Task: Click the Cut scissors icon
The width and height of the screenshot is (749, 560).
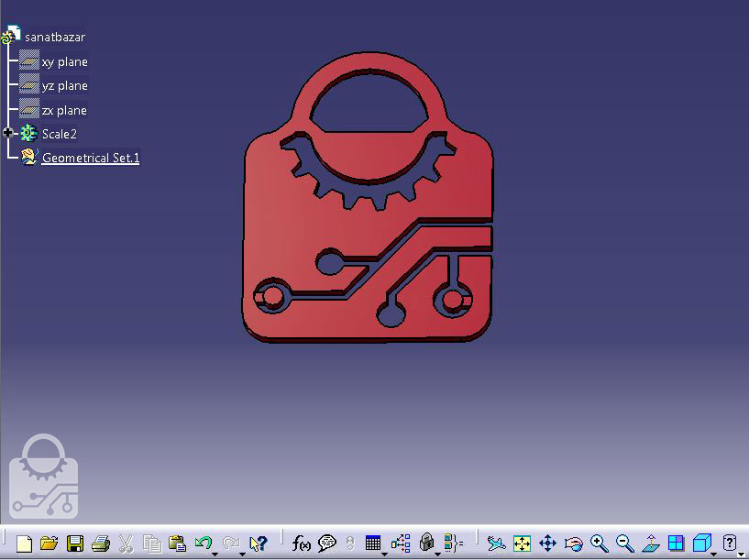Action: pyautogui.click(x=126, y=544)
